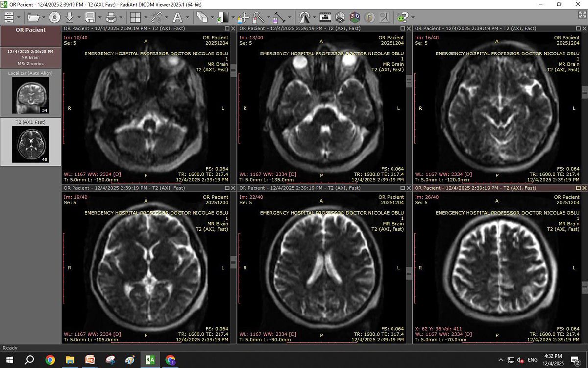The width and height of the screenshot is (588, 368).
Task: Expand the open folder dropdown arrow
Action: point(44,18)
